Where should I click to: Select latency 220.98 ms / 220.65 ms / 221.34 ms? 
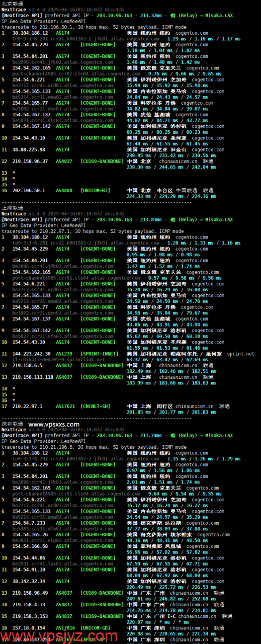171,634
